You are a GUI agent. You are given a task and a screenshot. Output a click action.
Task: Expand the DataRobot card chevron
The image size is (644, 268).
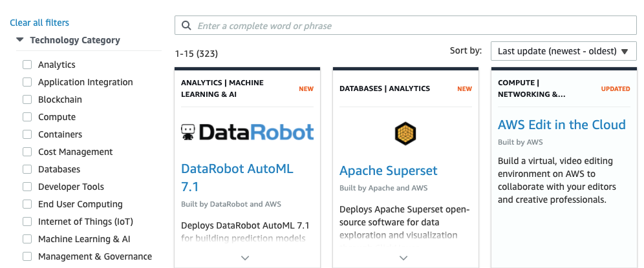pyautogui.click(x=245, y=258)
